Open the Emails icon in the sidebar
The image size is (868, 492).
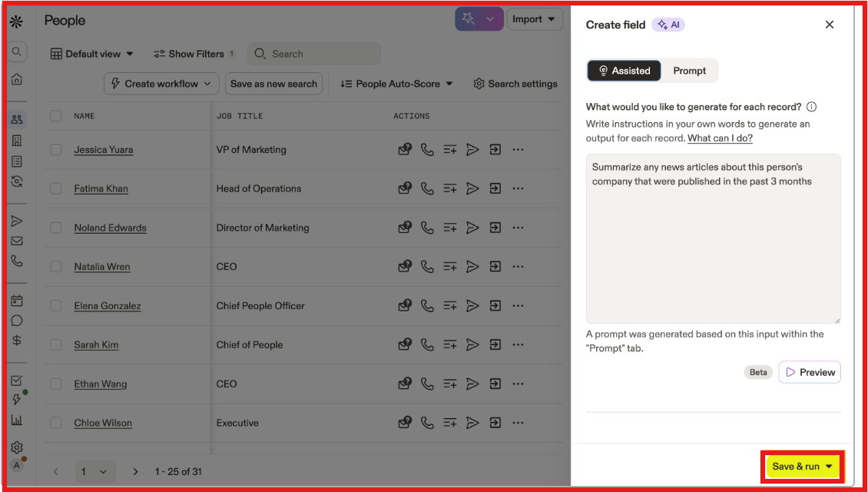point(16,241)
